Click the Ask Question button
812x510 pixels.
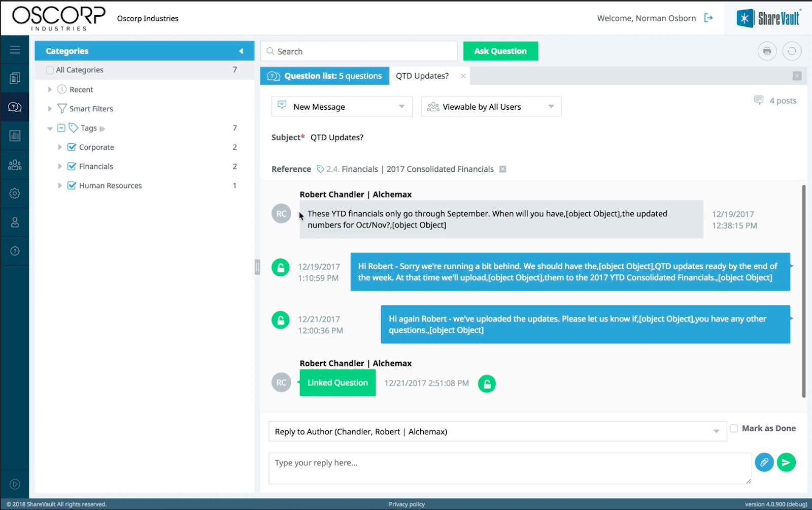(500, 51)
